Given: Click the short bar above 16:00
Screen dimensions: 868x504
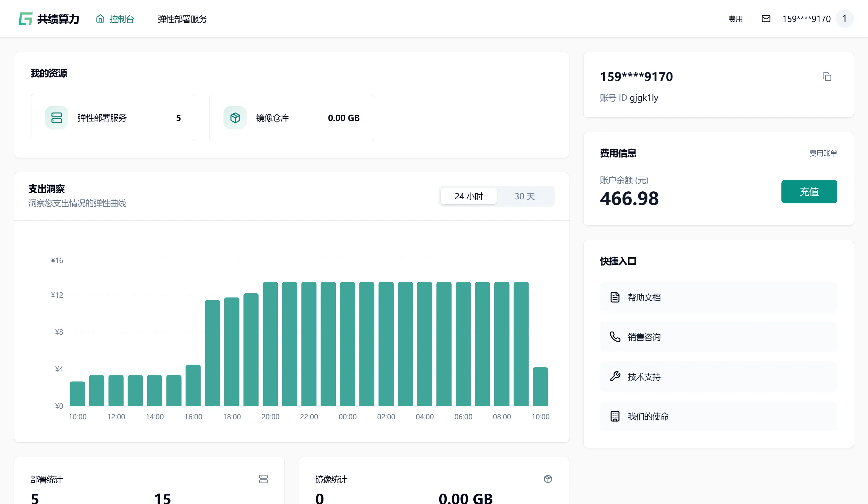Looking at the screenshot, I should (193, 385).
